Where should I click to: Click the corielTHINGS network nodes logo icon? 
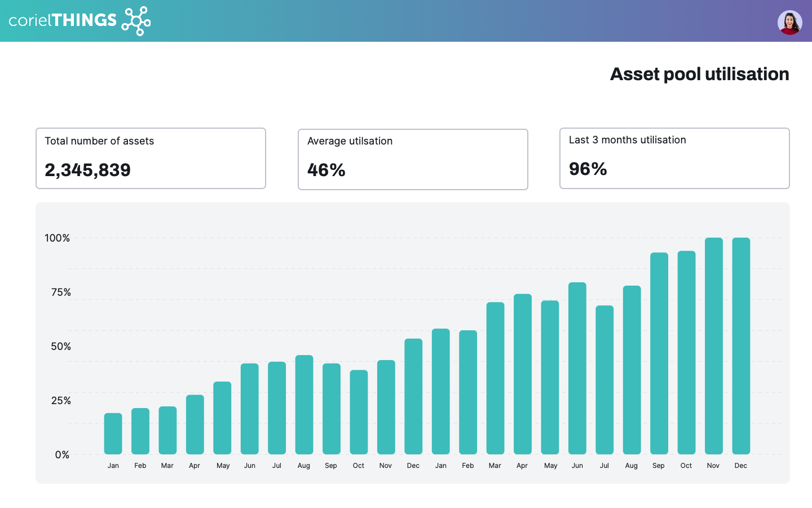point(136,21)
